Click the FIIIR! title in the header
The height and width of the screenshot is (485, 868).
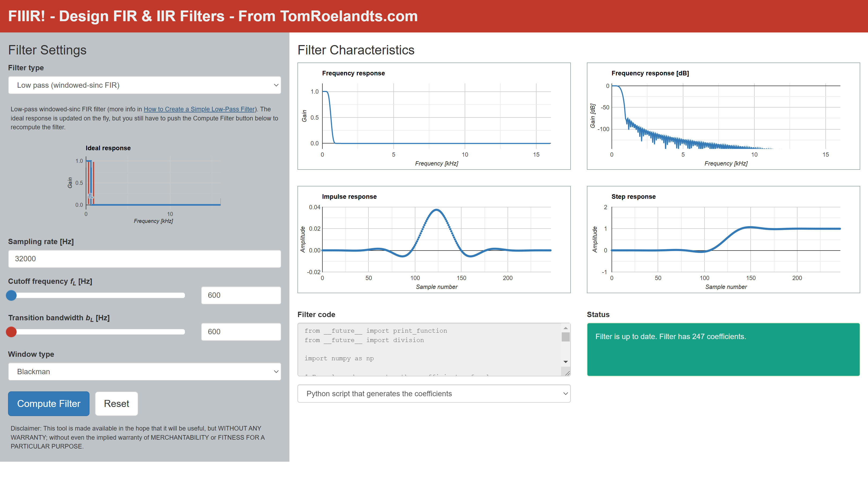pyautogui.click(x=212, y=16)
